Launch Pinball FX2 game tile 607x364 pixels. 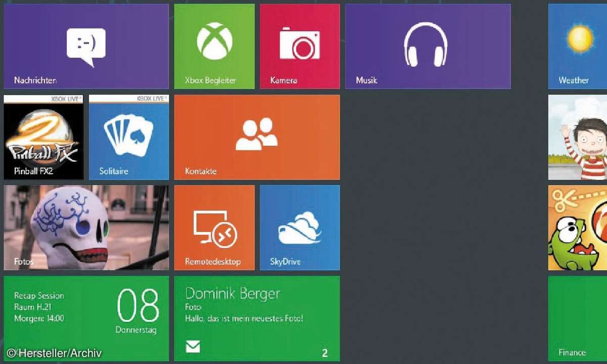tap(44, 137)
